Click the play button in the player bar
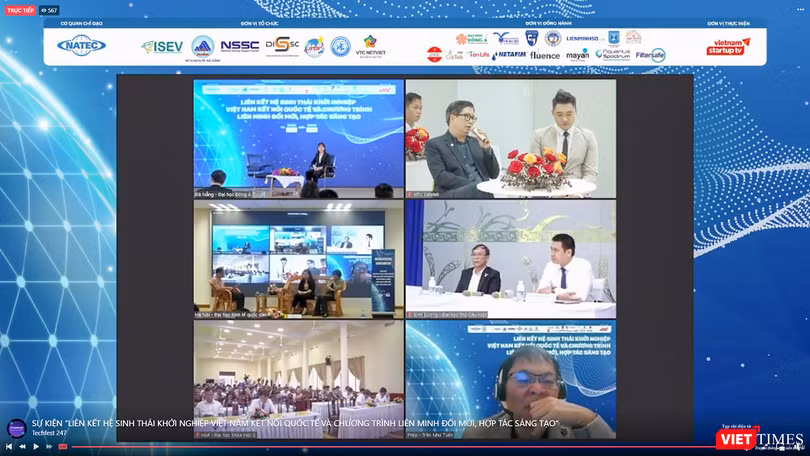 coord(36,447)
